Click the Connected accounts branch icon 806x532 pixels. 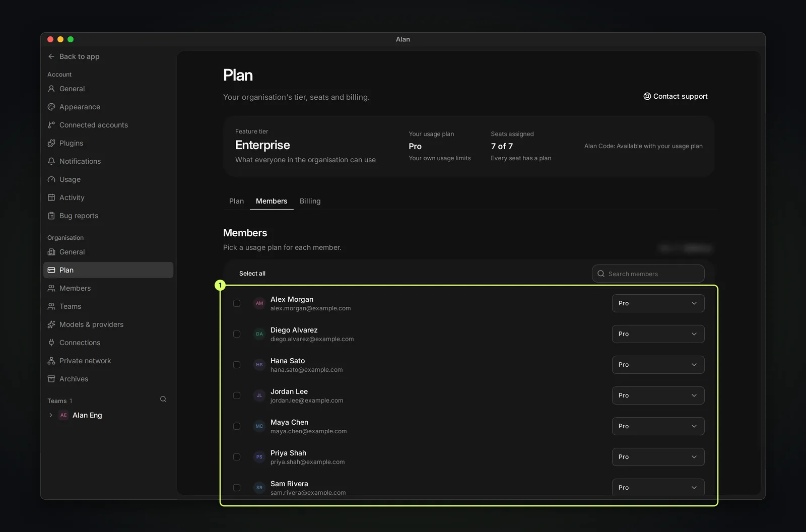tap(51, 125)
